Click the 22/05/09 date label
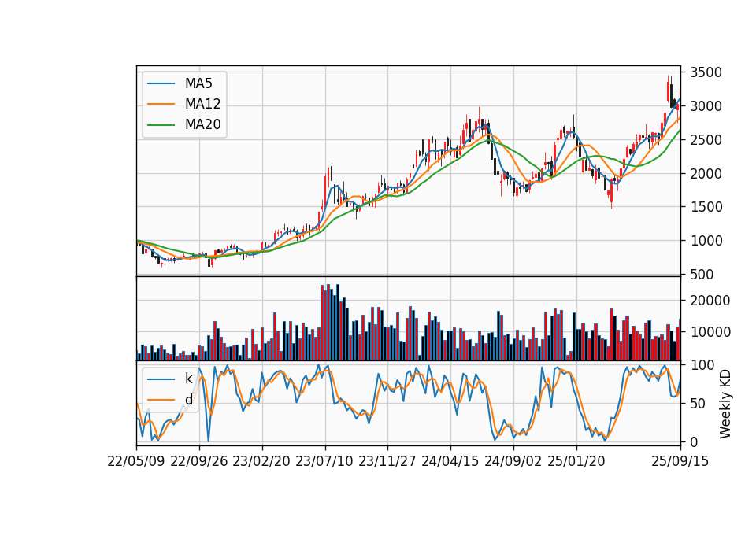The image size is (756, 543). 136,461
